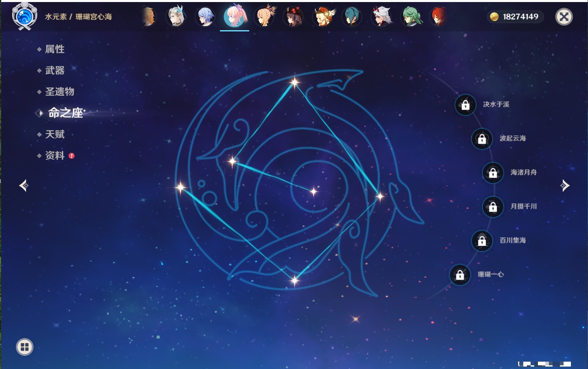Click the lock icon for 海渚月舟

(x=493, y=173)
